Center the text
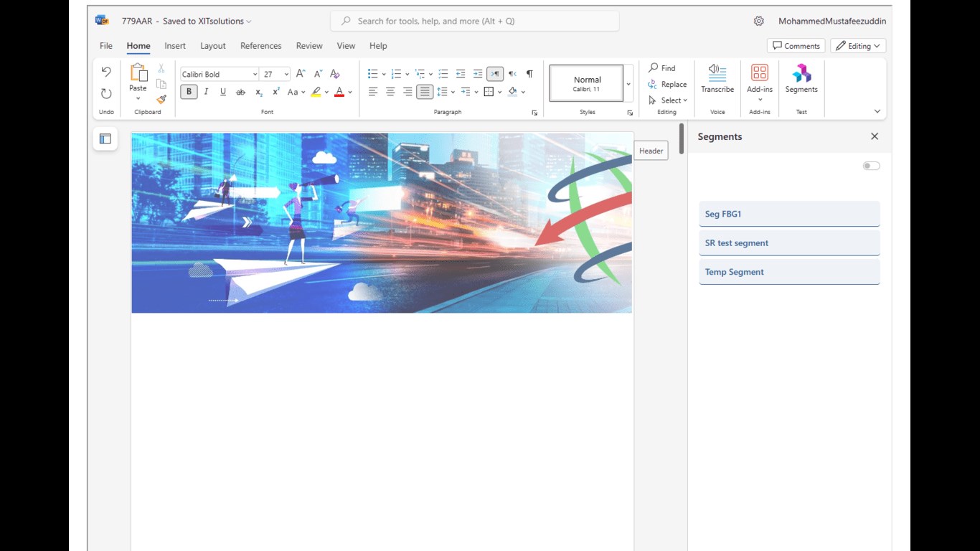 (390, 92)
